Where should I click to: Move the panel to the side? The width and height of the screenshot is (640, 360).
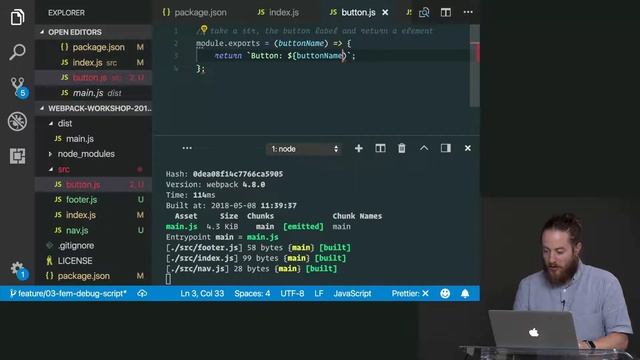click(x=446, y=148)
